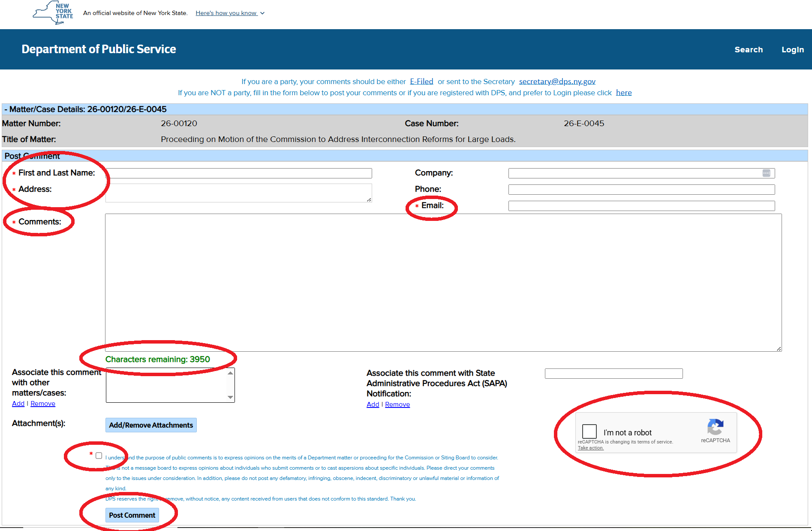This screenshot has height=531, width=812.
Task: Focus the First and Last Name field
Action: [239, 173]
